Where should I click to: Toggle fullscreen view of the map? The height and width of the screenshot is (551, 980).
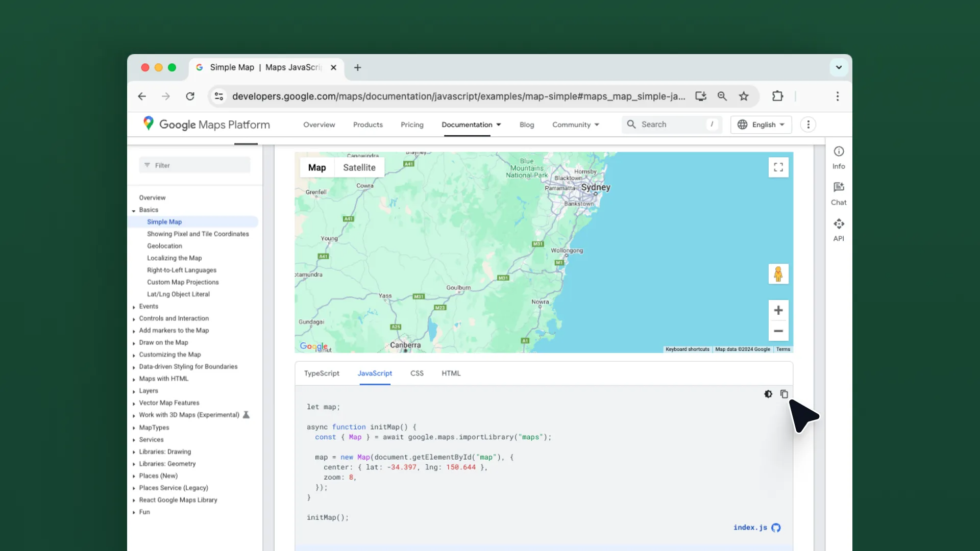click(x=778, y=167)
